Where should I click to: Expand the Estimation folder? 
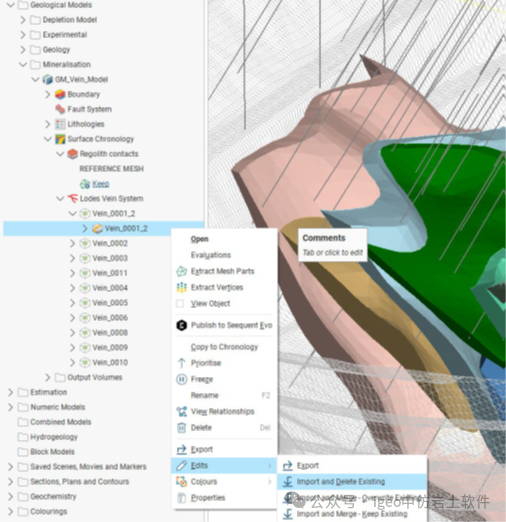point(10,392)
